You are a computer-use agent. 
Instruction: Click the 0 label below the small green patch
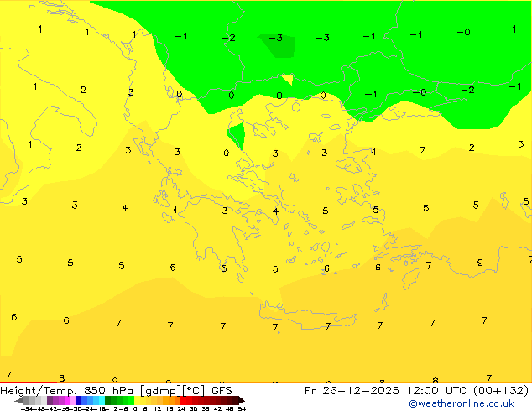click(x=227, y=153)
